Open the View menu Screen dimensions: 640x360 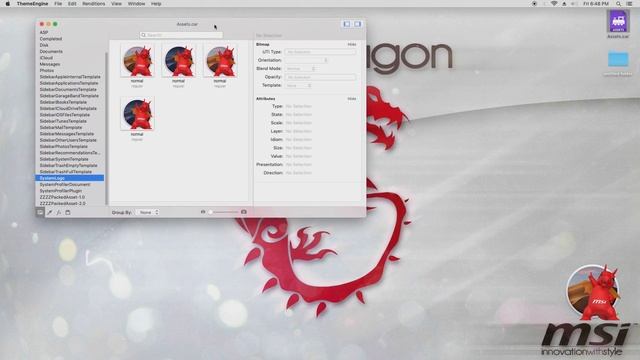pos(116,4)
